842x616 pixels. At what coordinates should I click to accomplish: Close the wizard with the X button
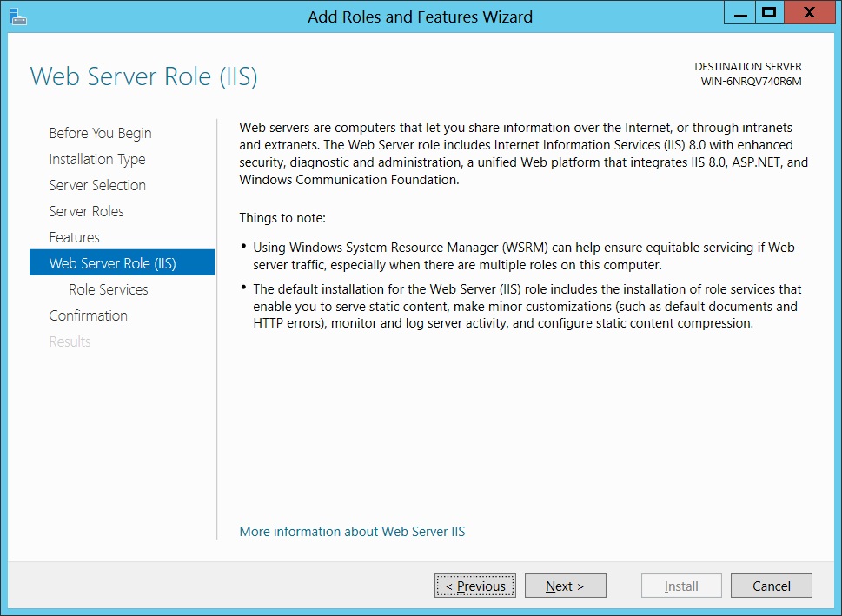click(809, 12)
